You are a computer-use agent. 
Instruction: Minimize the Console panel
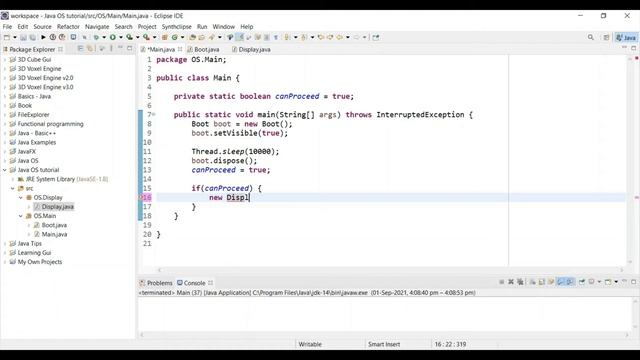click(624, 281)
